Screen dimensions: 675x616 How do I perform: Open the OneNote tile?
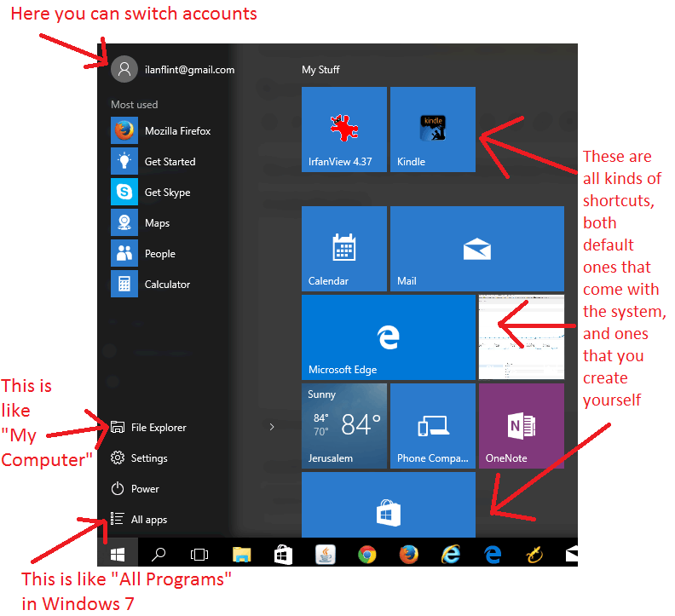[522, 426]
